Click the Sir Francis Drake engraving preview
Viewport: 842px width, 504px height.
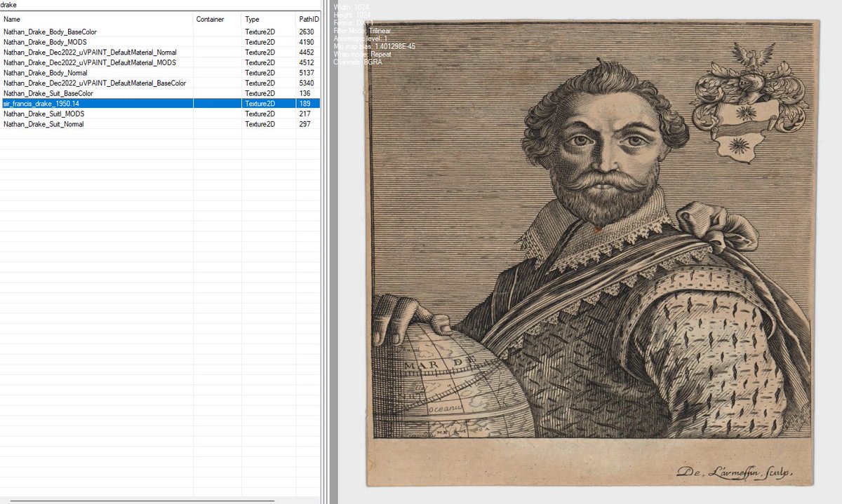(592, 252)
